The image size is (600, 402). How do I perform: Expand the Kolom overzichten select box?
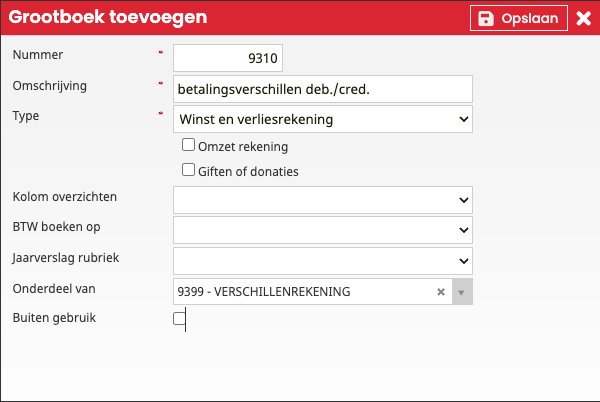click(323, 200)
